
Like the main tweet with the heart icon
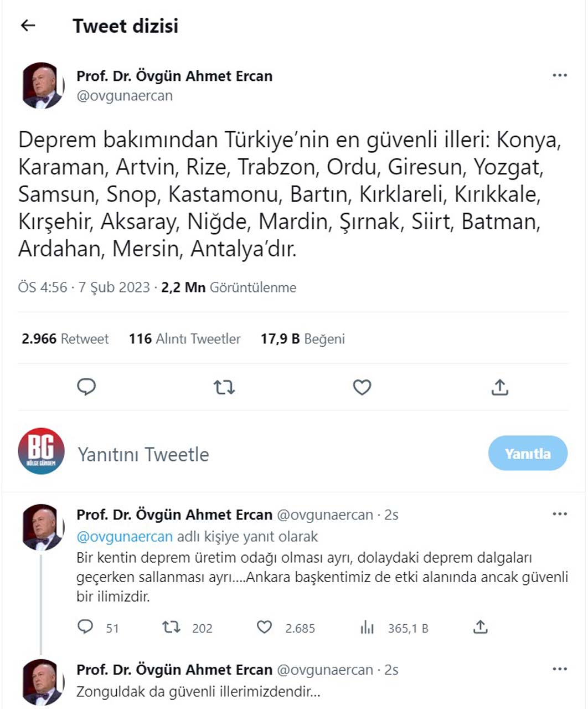point(362,387)
